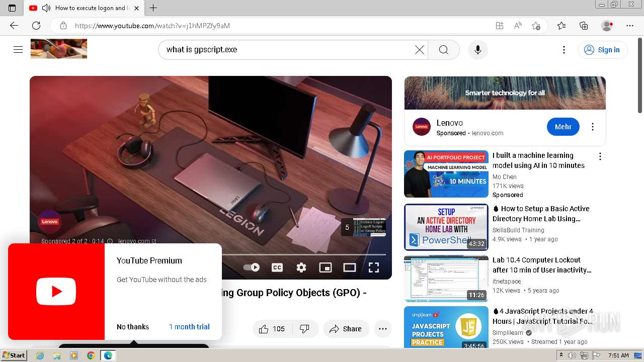Open the Edge apps icon in address bar

[500, 26]
